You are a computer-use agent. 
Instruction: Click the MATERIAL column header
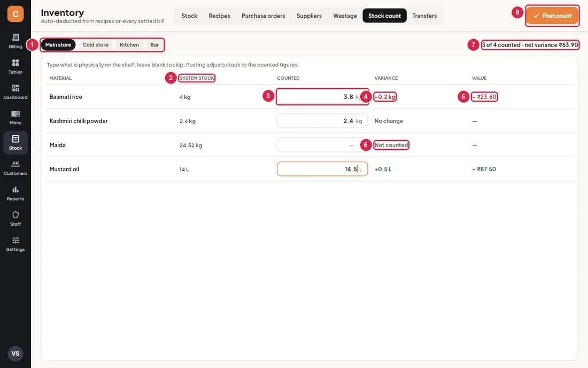pos(60,78)
